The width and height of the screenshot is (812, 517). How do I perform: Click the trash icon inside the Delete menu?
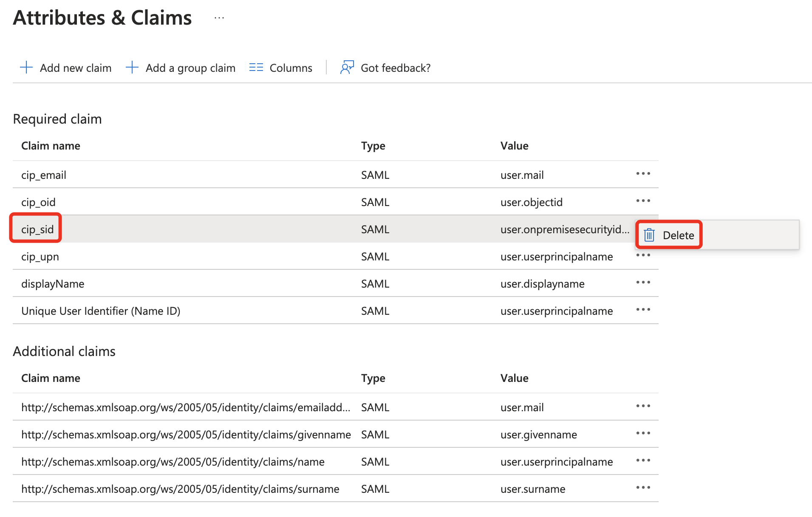649,235
